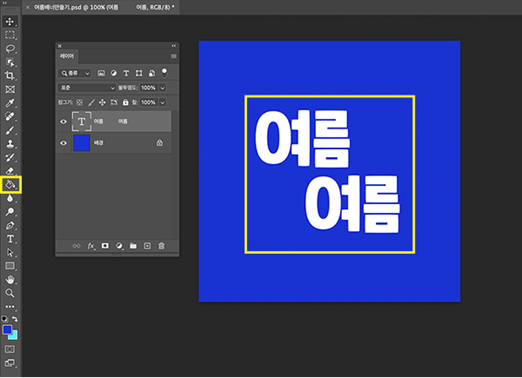Toggle prevent artboard auto-nesting lock
The image size is (522, 378).
(114, 102)
